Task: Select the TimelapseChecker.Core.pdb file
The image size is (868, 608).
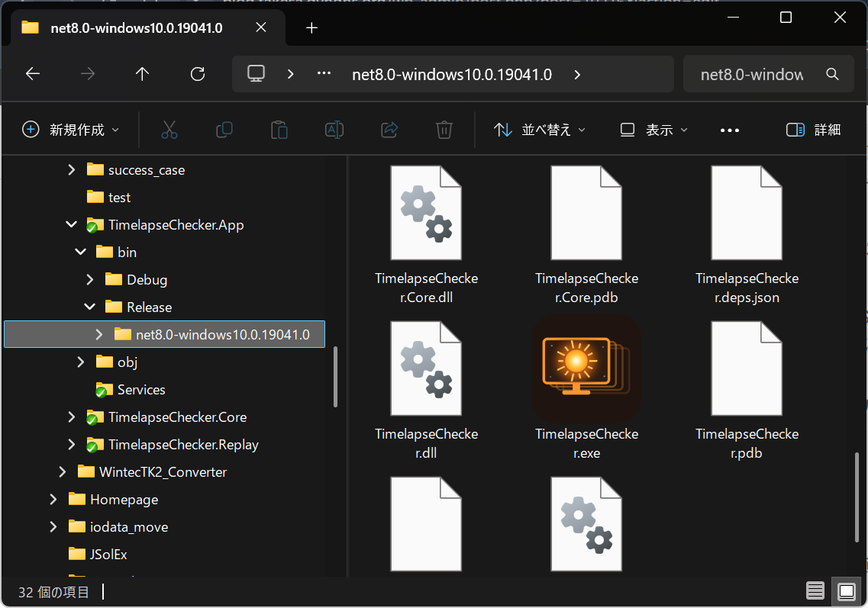Action: (587, 235)
